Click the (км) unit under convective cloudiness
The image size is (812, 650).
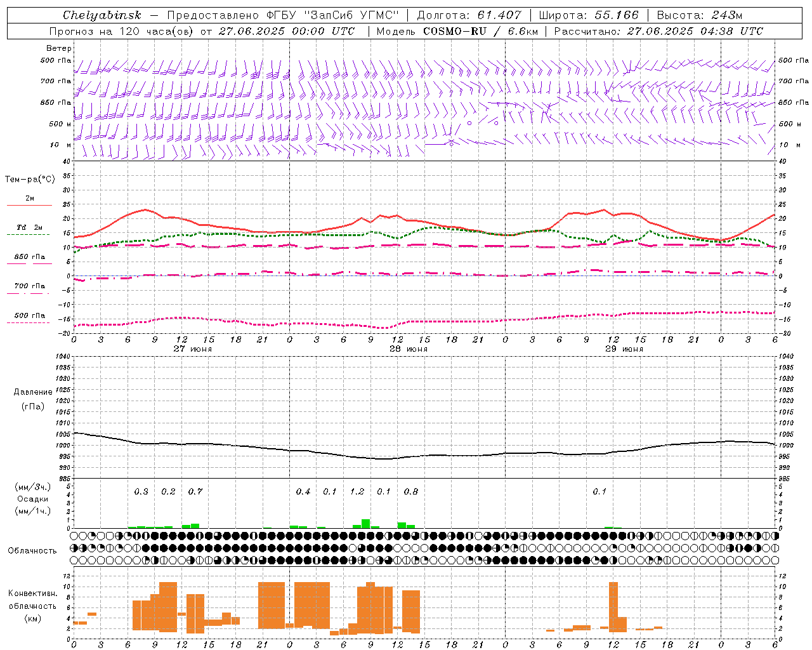coord(33,618)
